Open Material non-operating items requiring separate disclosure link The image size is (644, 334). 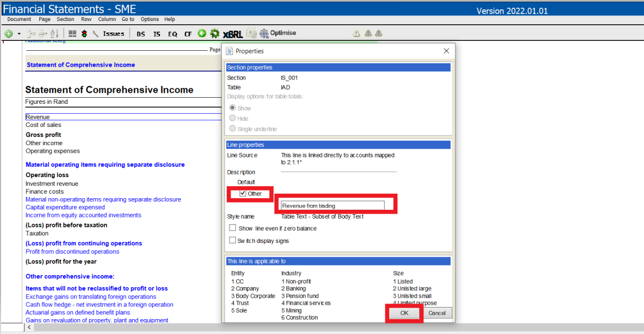(x=103, y=199)
